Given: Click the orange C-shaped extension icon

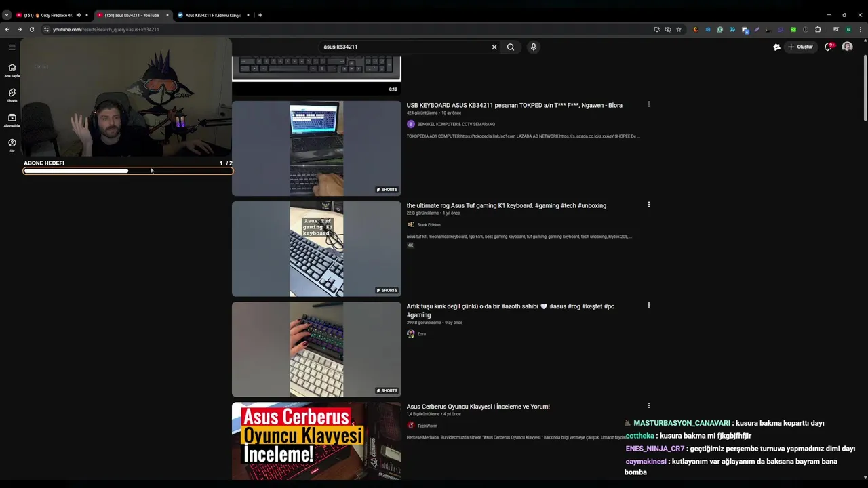Looking at the screenshot, I should (x=696, y=29).
